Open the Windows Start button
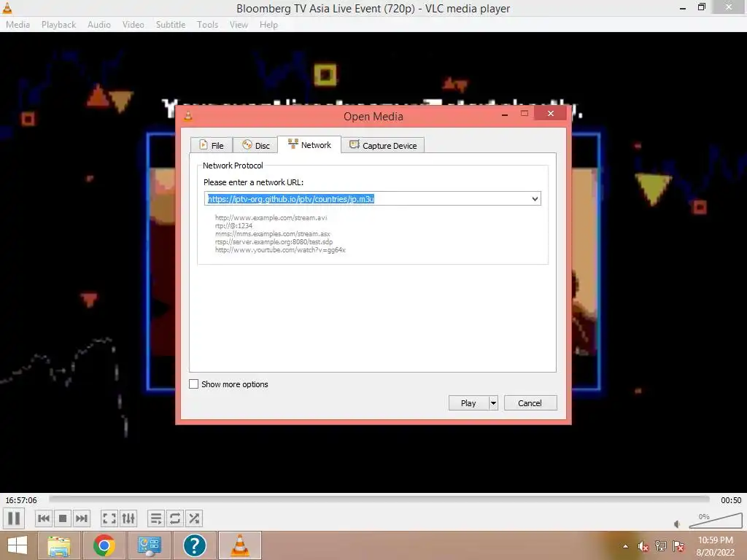The width and height of the screenshot is (747, 560). [x=18, y=545]
